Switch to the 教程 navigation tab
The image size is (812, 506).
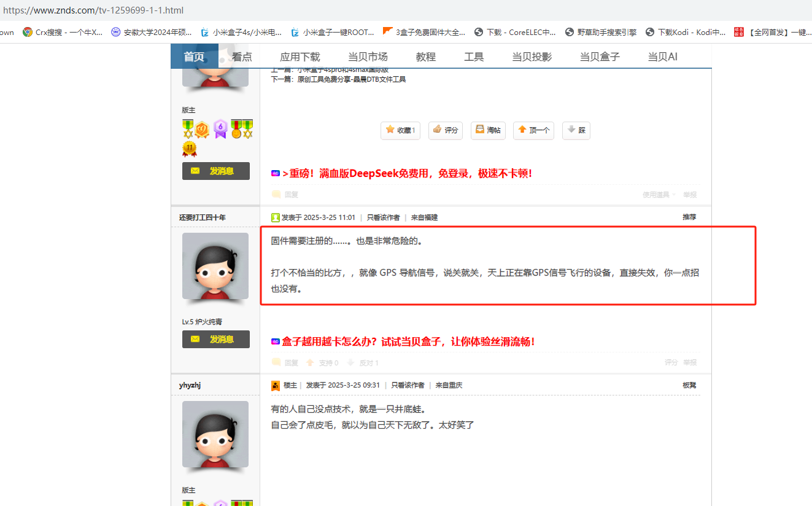(x=425, y=56)
